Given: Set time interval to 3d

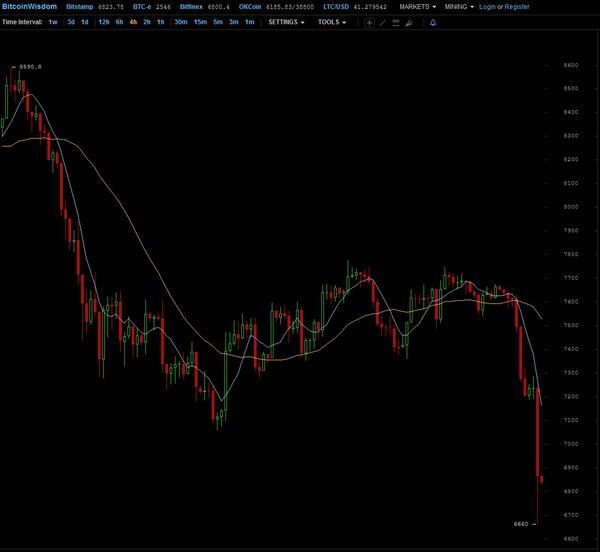Looking at the screenshot, I should (x=71, y=22).
